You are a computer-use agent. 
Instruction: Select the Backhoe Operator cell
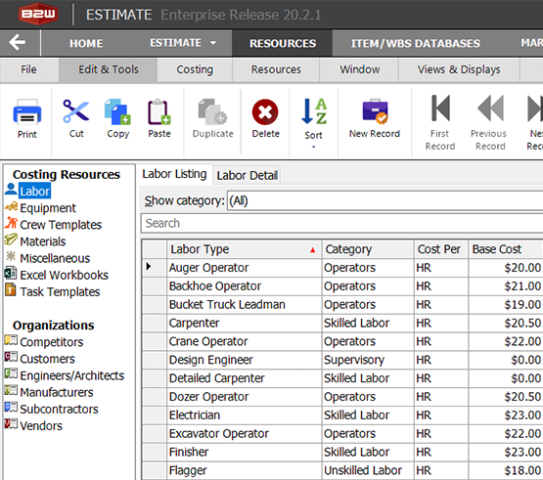(x=244, y=286)
